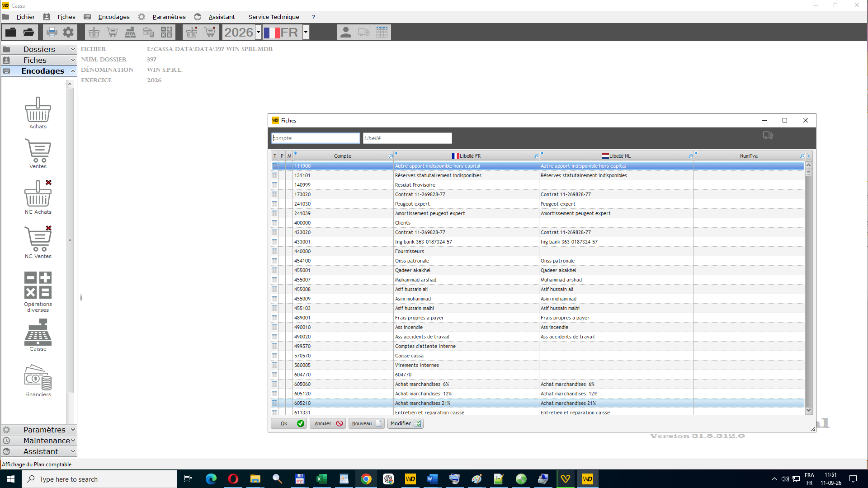Click the Ventes cart icon in the top toolbar

point(112,32)
